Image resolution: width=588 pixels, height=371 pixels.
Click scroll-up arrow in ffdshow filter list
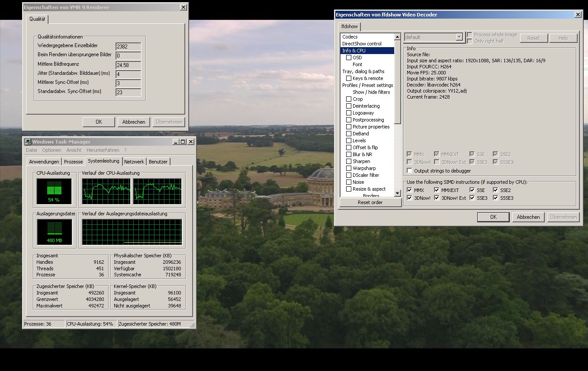coord(398,37)
